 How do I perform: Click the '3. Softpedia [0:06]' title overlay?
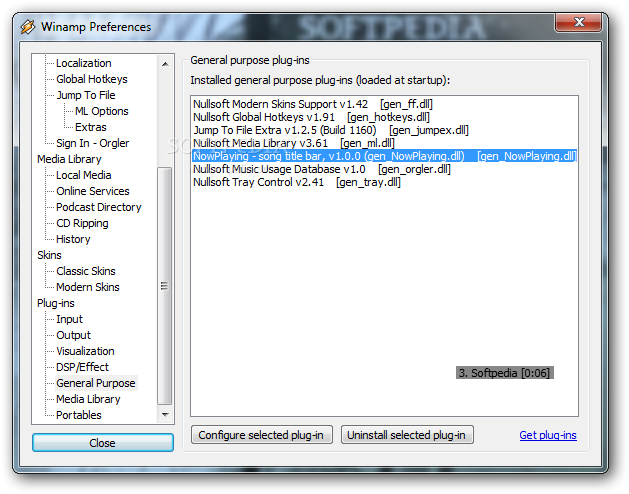coord(505,373)
